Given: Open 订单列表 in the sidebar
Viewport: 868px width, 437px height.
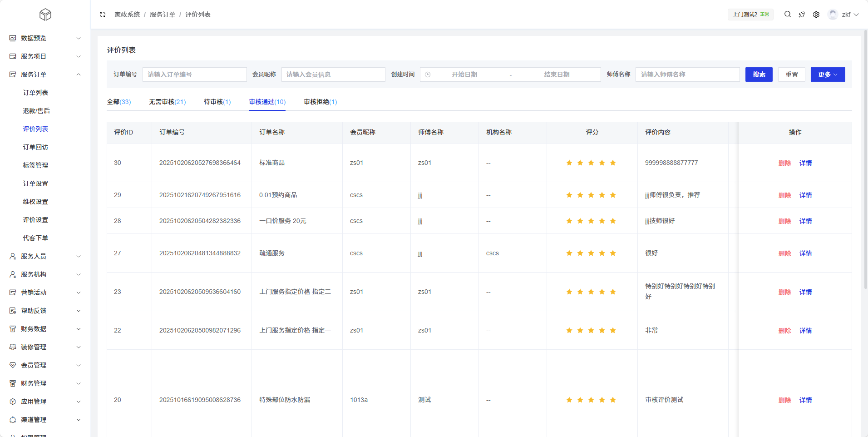Looking at the screenshot, I should click(35, 93).
